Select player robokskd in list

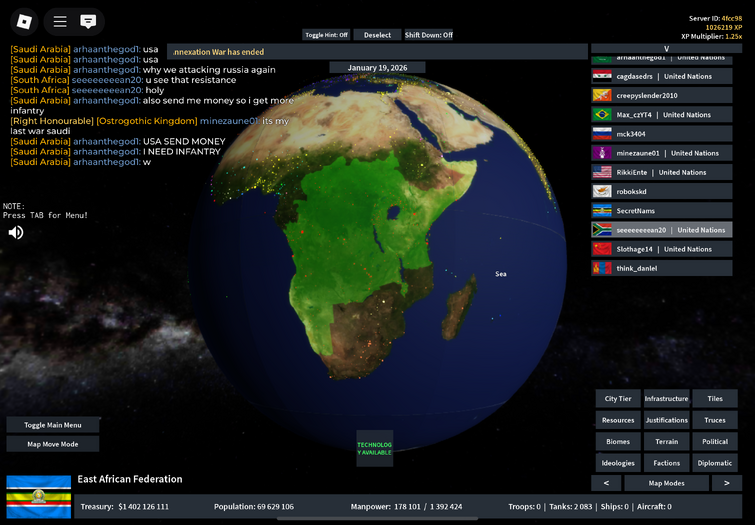pos(662,192)
